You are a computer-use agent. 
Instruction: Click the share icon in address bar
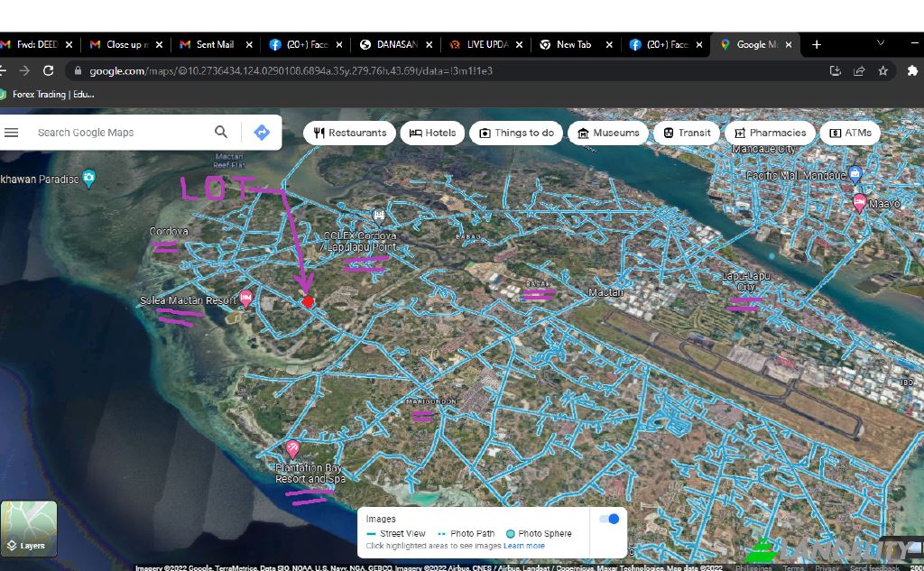859,70
